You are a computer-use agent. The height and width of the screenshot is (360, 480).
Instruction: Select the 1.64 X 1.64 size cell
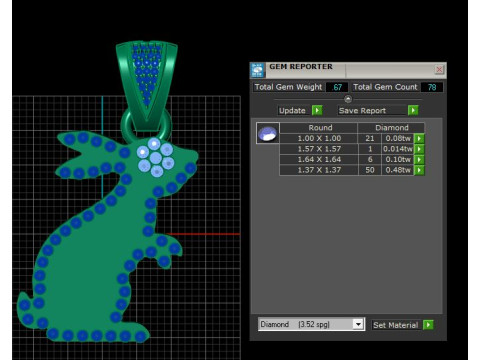(x=319, y=160)
